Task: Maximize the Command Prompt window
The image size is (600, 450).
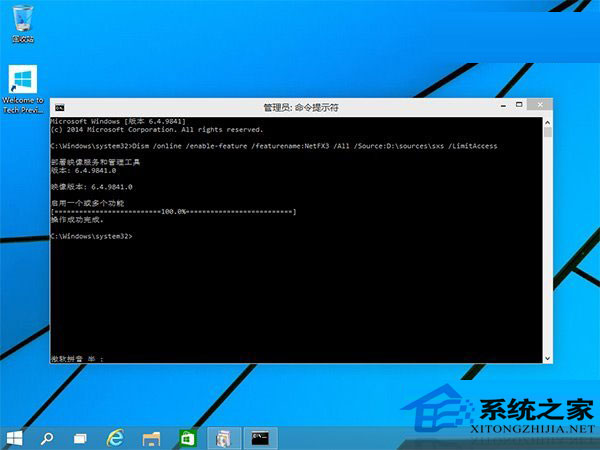Action: [519, 105]
